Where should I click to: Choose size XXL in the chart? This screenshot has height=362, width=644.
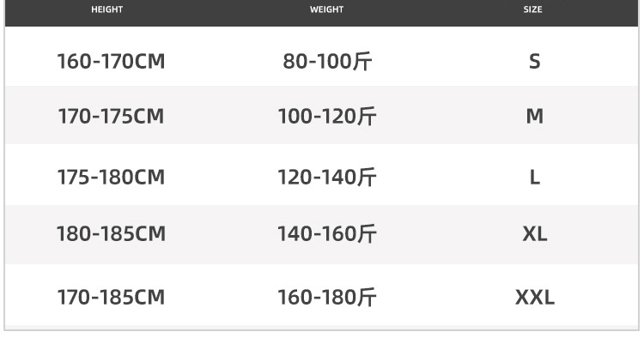535,298
